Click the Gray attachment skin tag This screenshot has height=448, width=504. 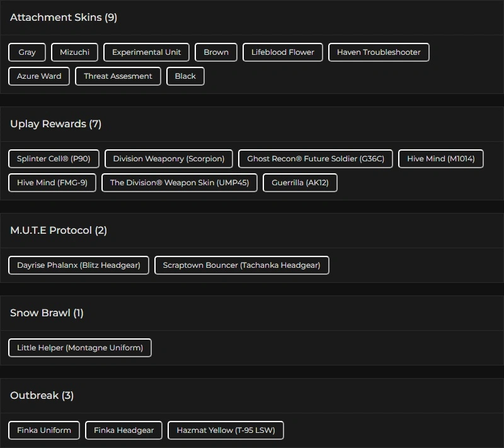tap(27, 52)
